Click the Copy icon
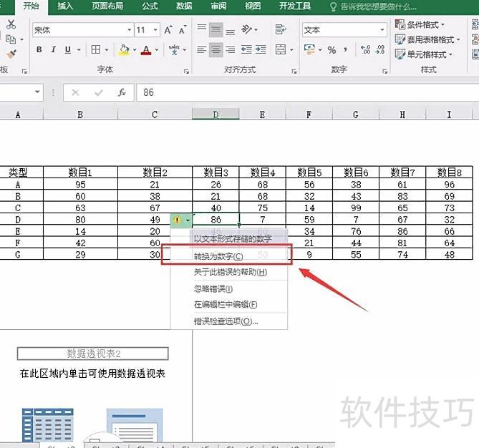Screen dimensions: 479x448 click(11, 39)
